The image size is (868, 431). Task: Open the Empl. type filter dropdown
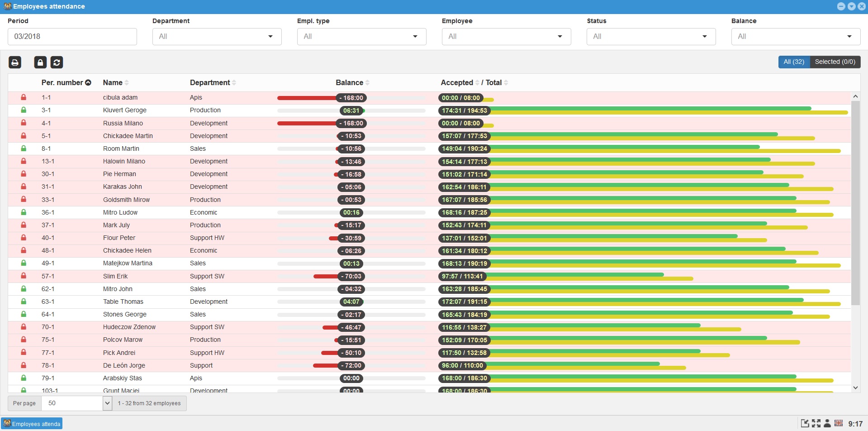[361, 36]
